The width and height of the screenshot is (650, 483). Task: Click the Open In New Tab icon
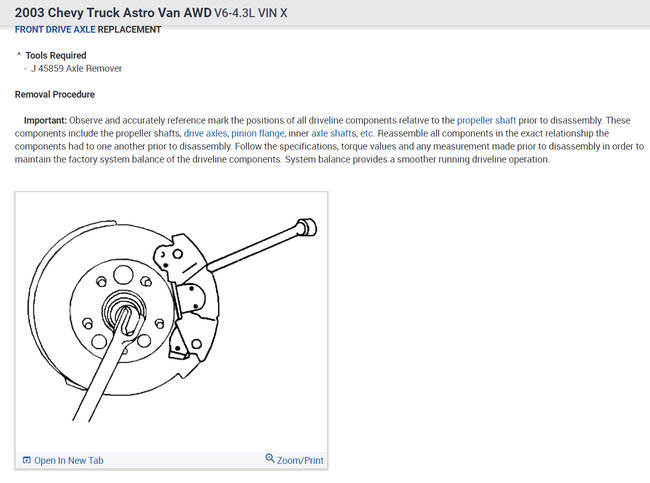point(27,460)
